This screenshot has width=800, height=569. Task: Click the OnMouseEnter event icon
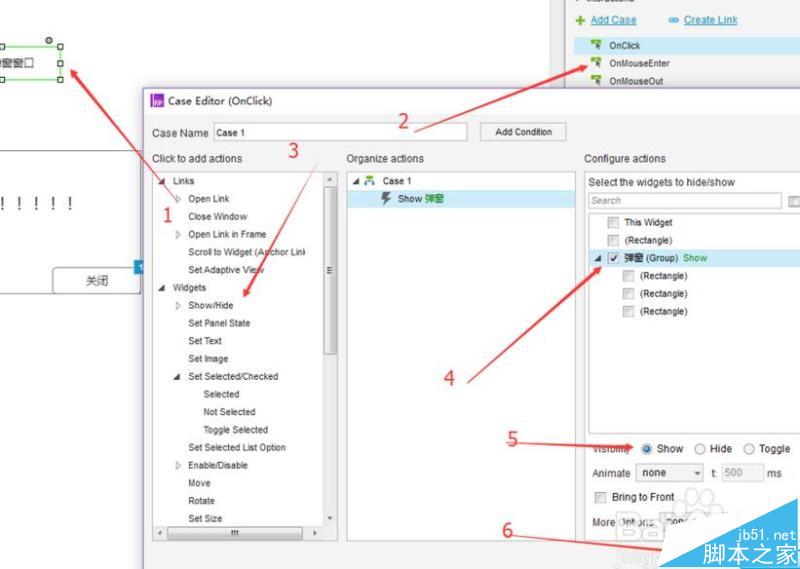click(x=596, y=63)
